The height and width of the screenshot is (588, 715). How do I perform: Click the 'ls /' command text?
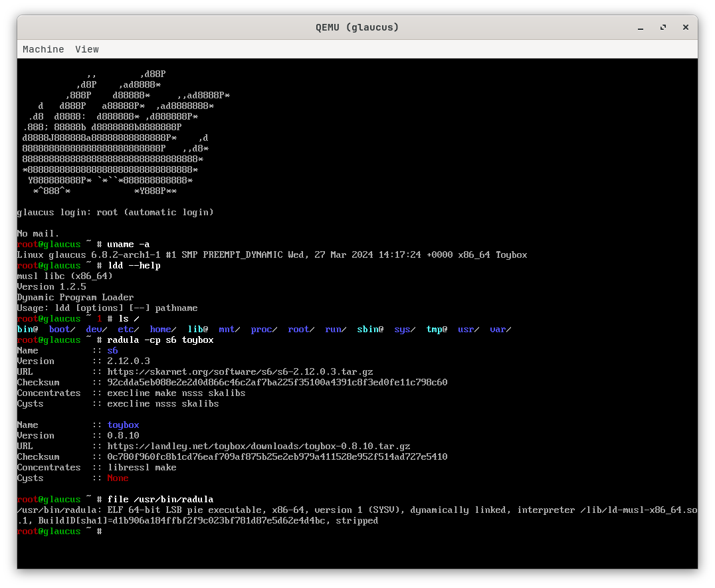(129, 319)
